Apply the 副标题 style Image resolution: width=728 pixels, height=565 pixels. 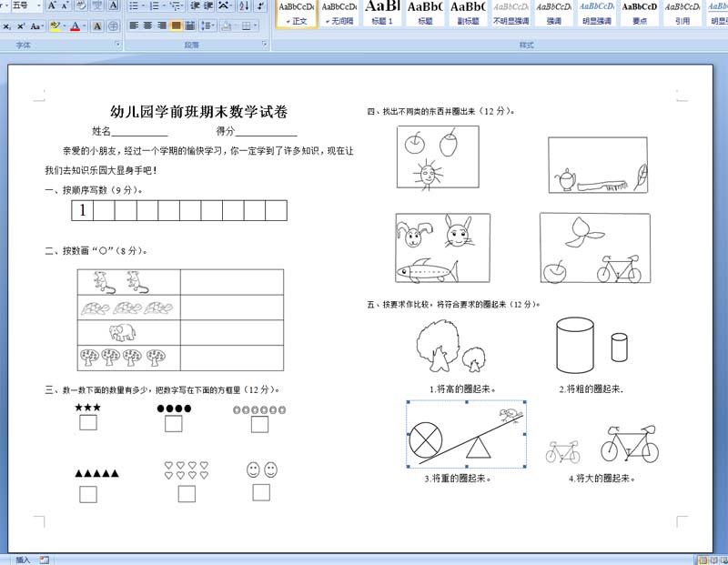468,14
